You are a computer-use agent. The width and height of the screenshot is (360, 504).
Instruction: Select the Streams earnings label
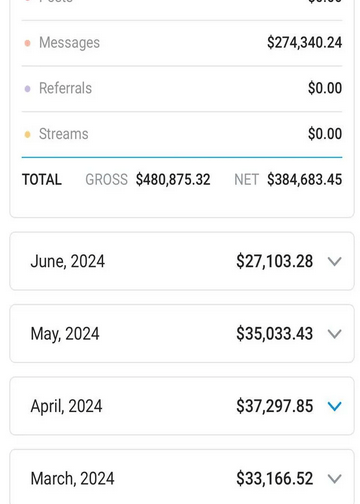coord(64,134)
